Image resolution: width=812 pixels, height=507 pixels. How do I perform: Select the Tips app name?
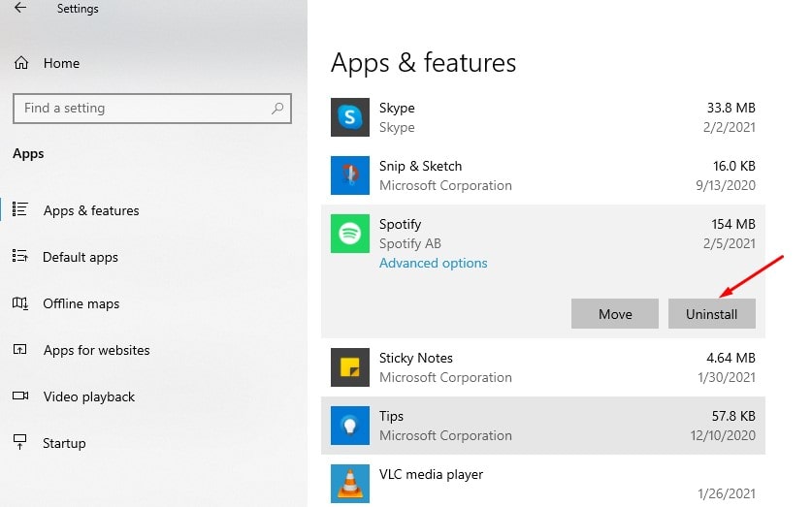[x=391, y=416]
